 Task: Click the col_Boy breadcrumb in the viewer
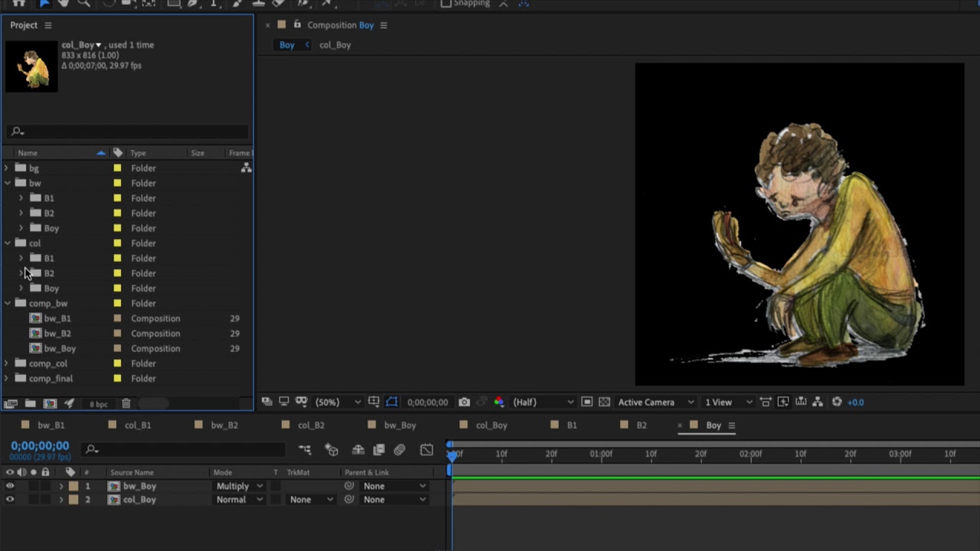pos(335,45)
